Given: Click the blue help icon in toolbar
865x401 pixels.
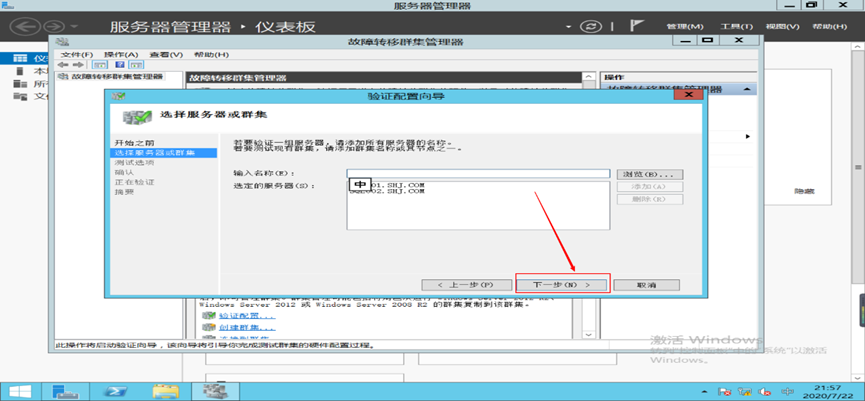Looking at the screenshot, I should (119, 65).
